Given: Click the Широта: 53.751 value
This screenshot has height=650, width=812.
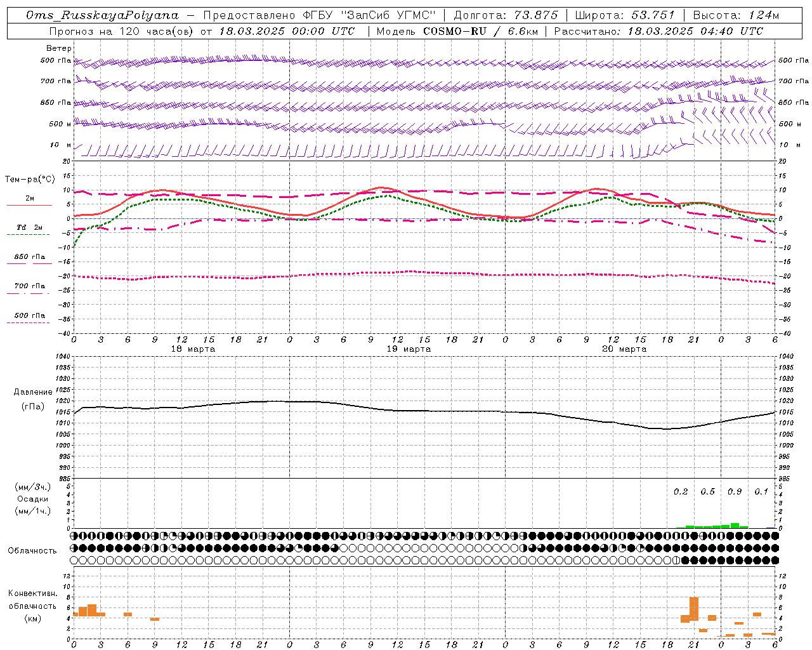Looking at the screenshot, I should point(625,15).
